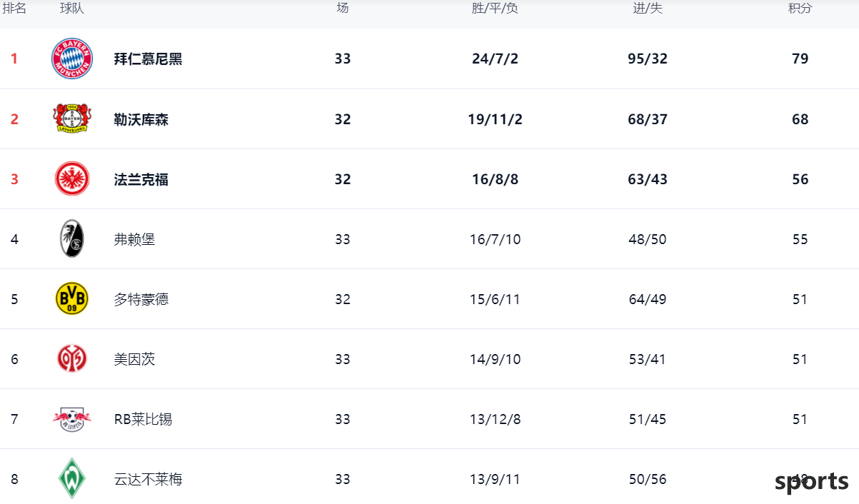Screen dimensions: 859x504
Task: Click the Werder Bremen green diamond logo
Action: 72,478
